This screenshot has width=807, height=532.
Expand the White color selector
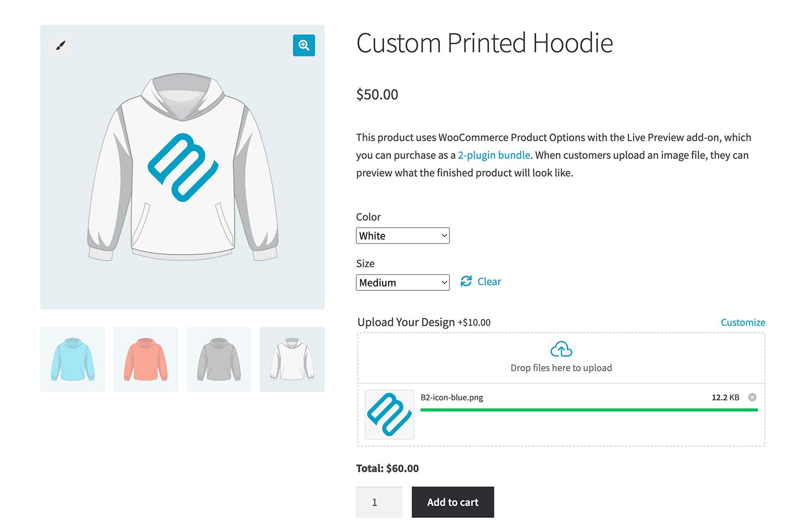pos(403,235)
